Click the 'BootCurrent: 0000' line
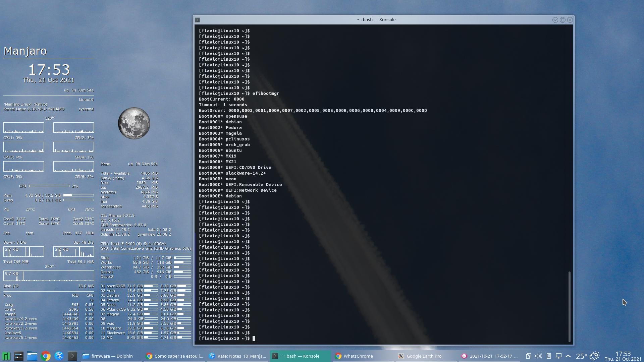644x362 pixels. 221,99
